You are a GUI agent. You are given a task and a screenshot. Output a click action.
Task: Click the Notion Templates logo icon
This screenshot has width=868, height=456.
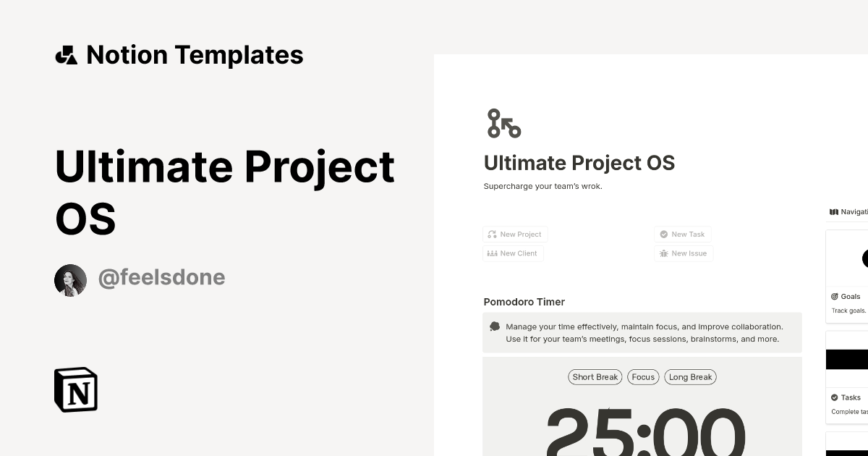pyautogui.click(x=66, y=54)
